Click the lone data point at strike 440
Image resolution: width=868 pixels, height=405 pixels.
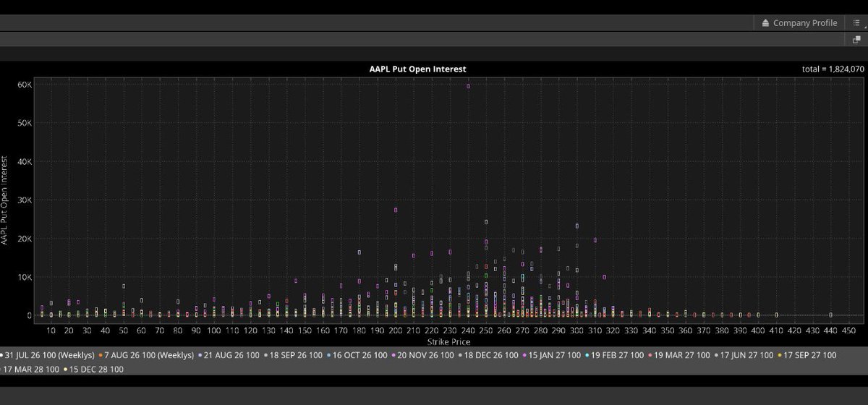(x=830, y=315)
